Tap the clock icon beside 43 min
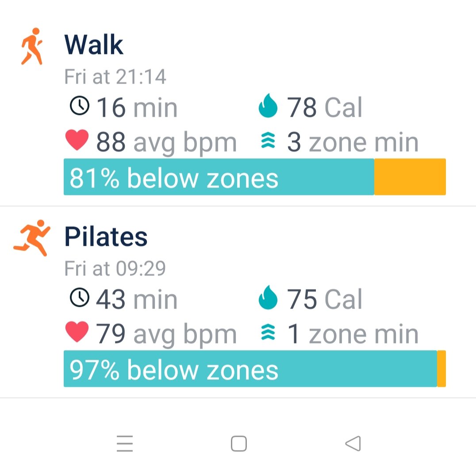The height and width of the screenshot is (473, 476). coord(80,298)
